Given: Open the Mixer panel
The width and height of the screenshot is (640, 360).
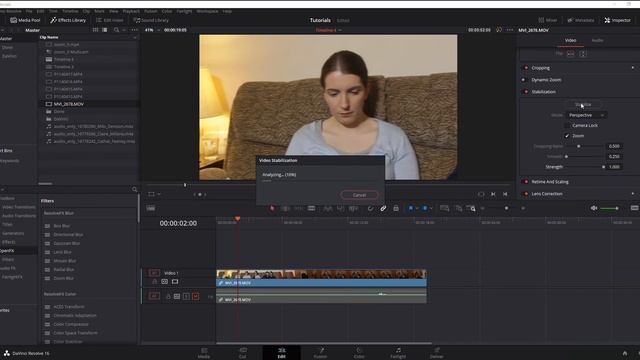Looking at the screenshot, I should pyautogui.click(x=547, y=20).
